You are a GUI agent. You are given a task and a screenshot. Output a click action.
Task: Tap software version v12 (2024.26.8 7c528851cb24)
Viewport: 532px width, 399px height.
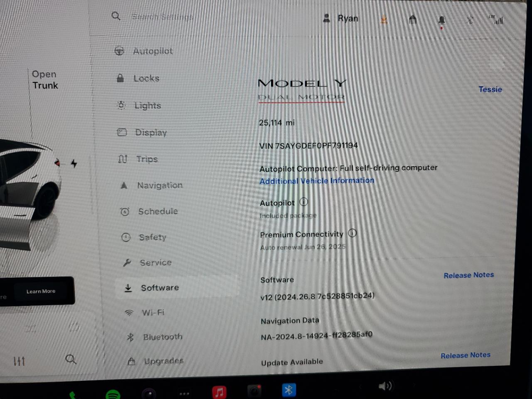pos(318,296)
